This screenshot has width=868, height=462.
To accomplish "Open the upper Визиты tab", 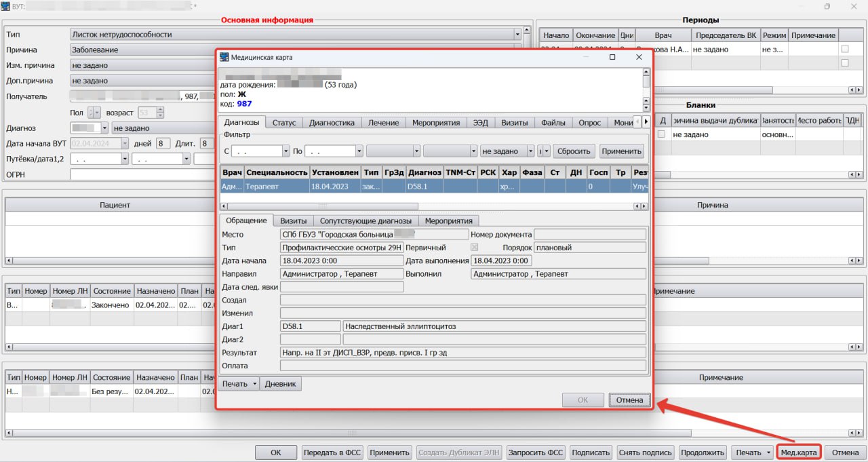I will (515, 123).
